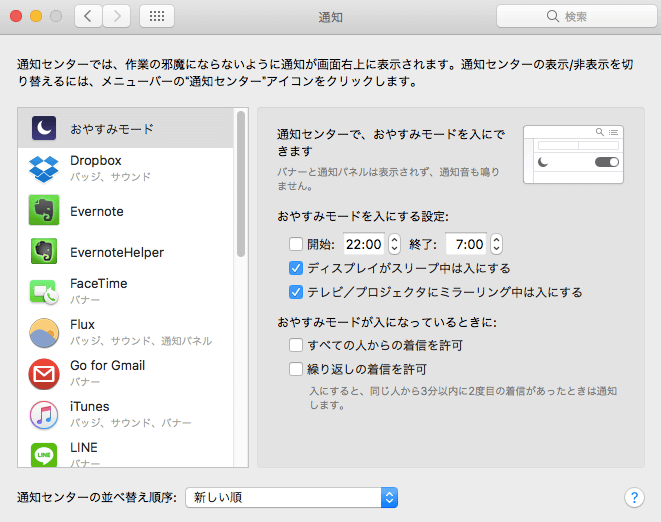This screenshot has width=661, height=522.
Task: Click the search magnifier icon
Action: click(552, 16)
